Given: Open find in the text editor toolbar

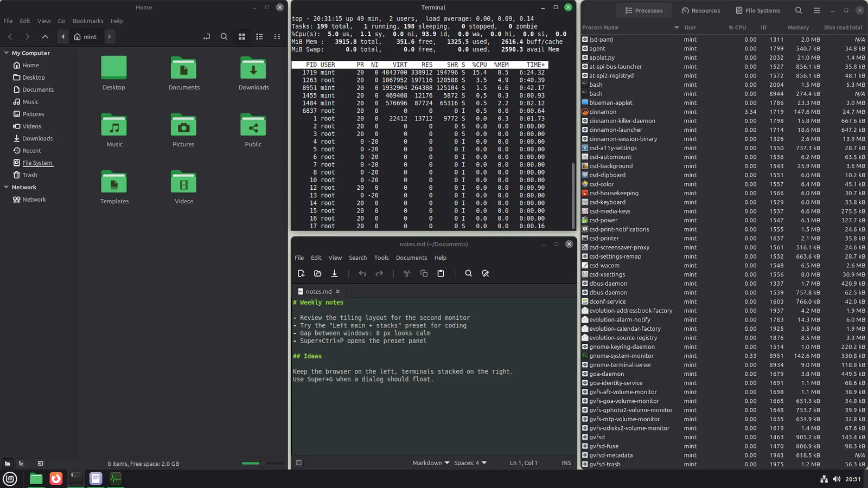Looking at the screenshot, I should [x=468, y=274].
